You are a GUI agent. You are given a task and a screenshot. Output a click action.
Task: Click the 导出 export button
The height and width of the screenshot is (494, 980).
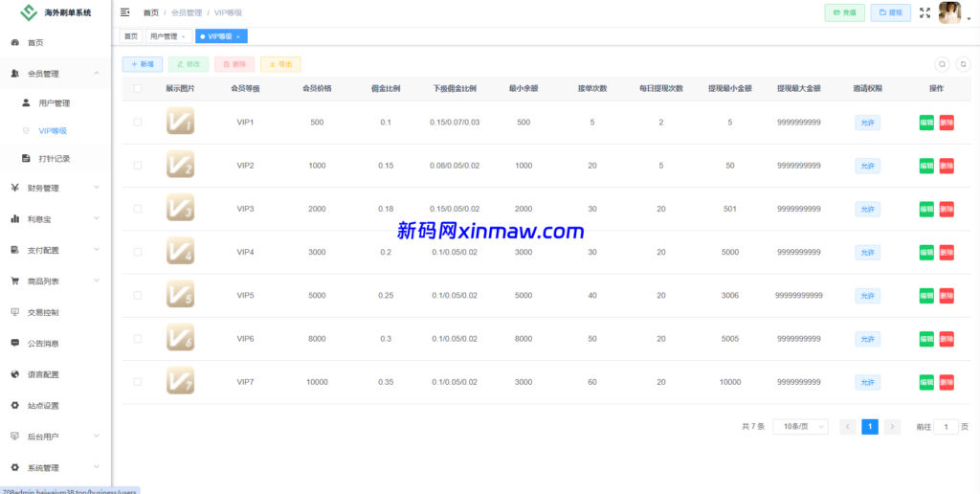[x=280, y=64]
